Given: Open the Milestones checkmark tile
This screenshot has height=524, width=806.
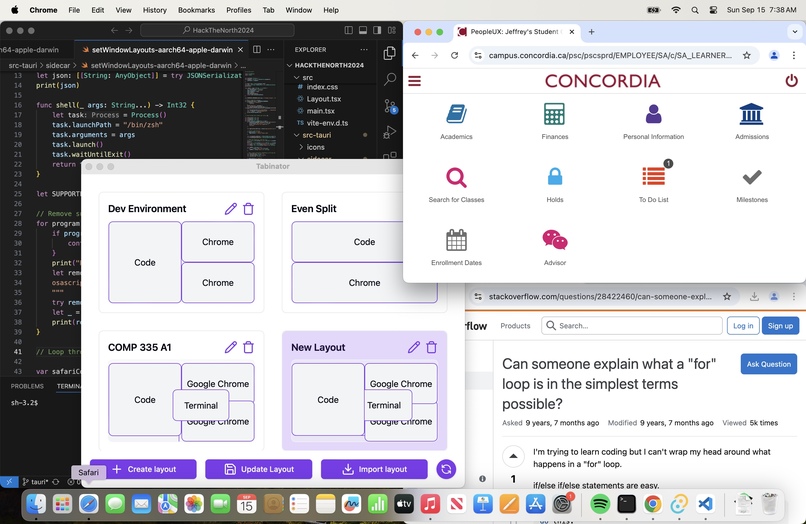Looking at the screenshot, I should 752,185.
